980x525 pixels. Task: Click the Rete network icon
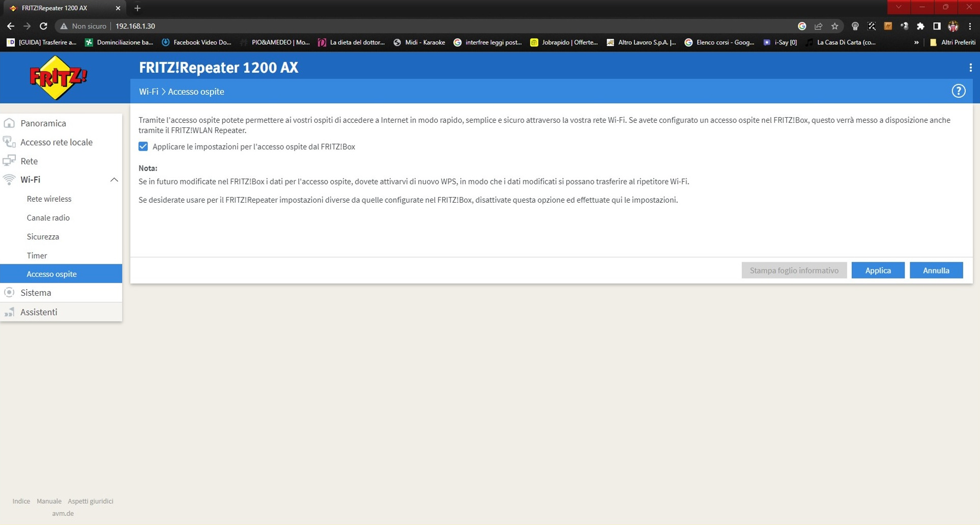pos(9,161)
